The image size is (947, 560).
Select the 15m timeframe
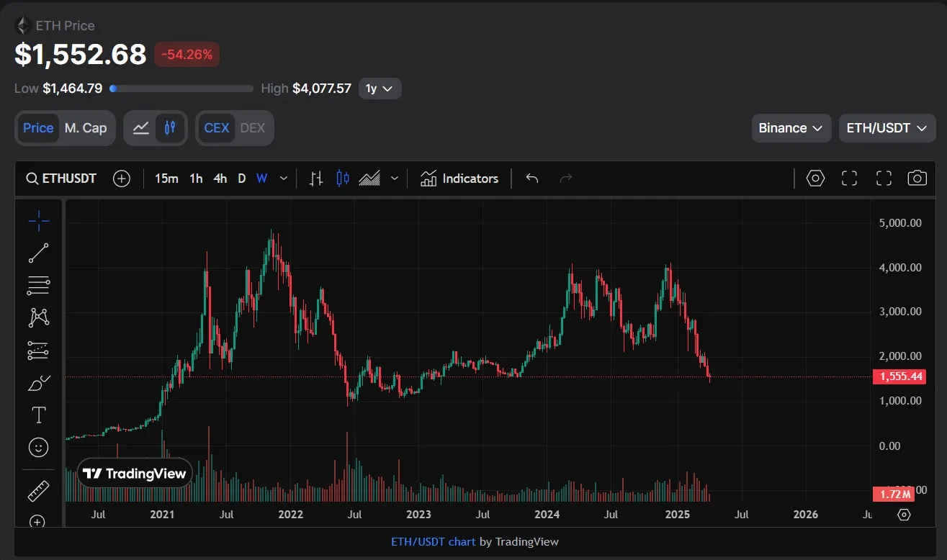click(166, 179)
